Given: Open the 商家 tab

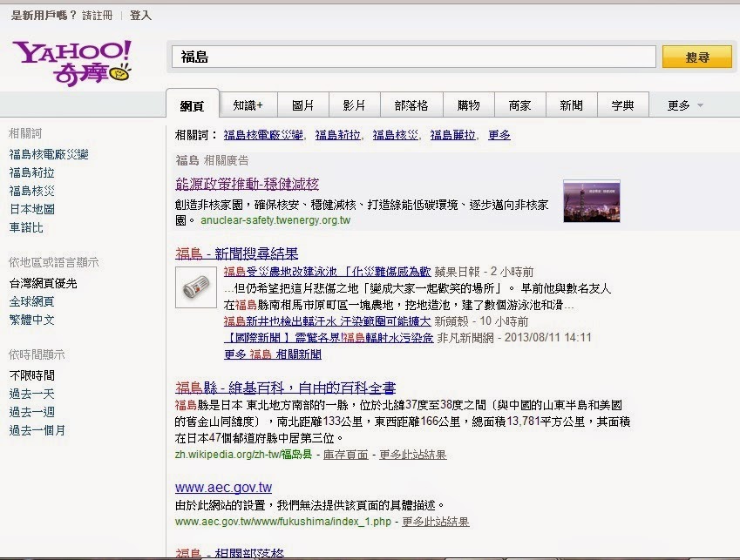Looking at the screenshot, I should pos(519,105).
